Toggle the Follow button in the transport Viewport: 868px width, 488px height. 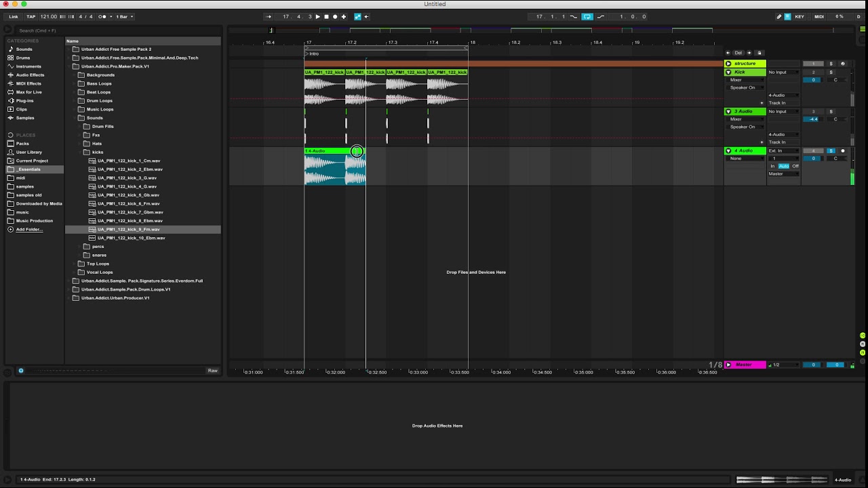268,16
